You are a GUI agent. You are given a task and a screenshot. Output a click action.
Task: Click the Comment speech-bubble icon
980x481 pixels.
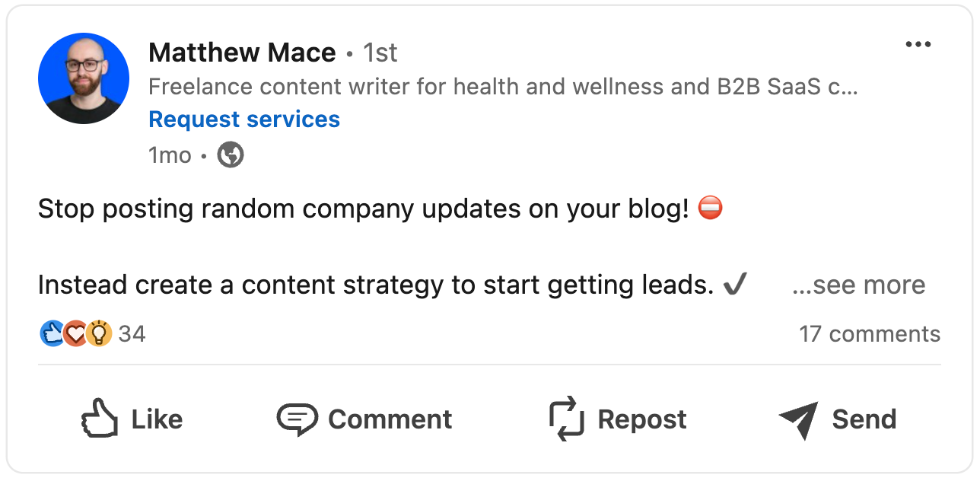coord(297,419)
